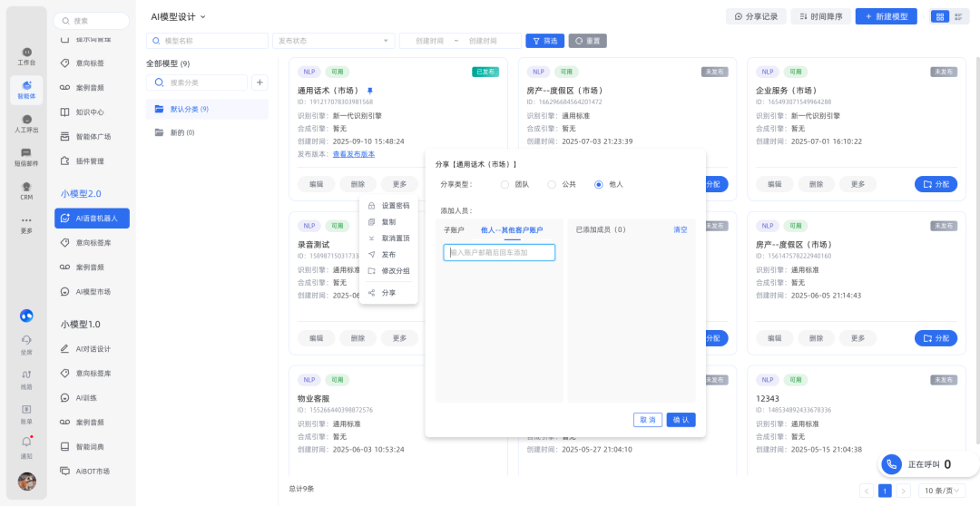The height and width of the screenshot is (506, 980).
Task: Select the 他人 share type radio
Action: coord(598,184)
